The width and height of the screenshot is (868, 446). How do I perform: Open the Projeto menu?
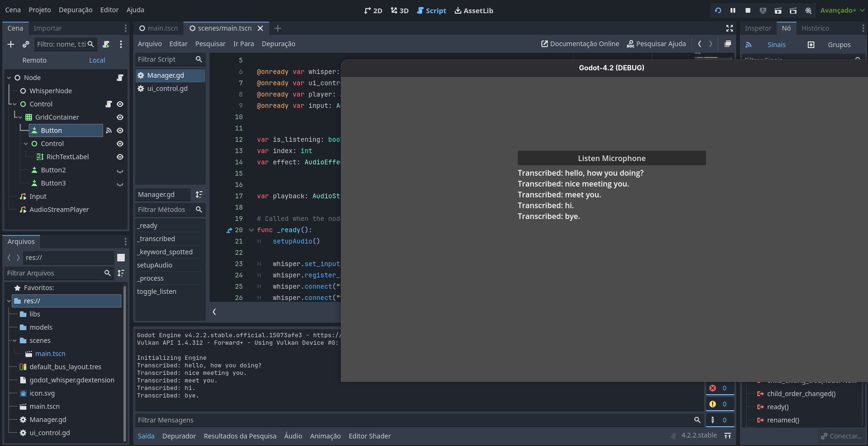[x=40, y=10]
